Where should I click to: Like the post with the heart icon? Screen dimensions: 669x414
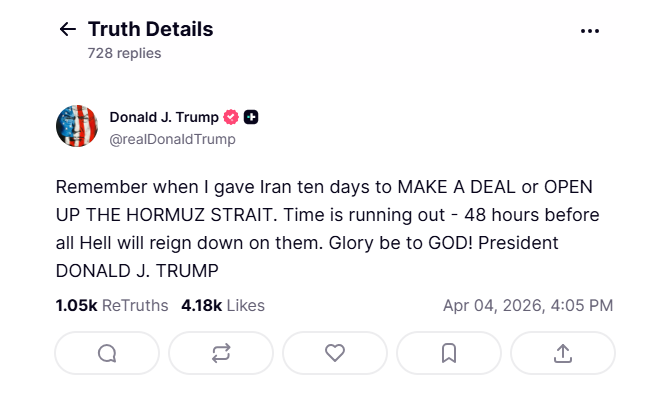point(335,353)
